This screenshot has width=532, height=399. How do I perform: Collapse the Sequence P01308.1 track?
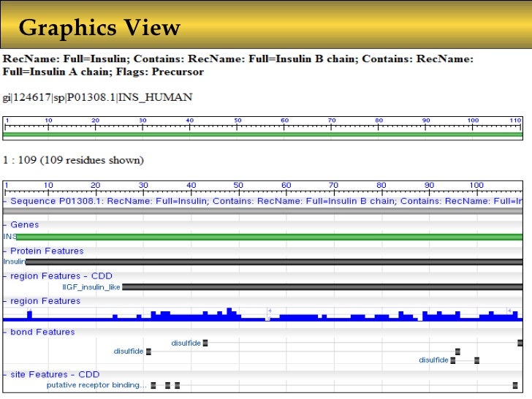5,202
